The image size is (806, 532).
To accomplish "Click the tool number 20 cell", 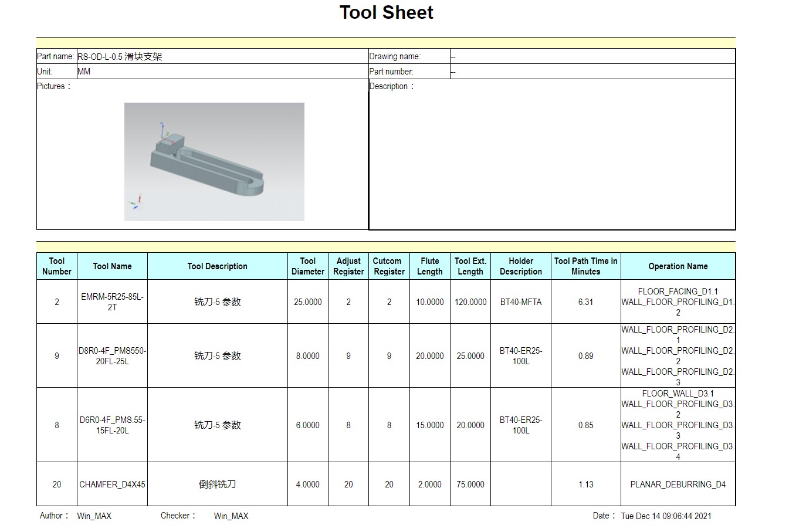I will tap(57, 484).
